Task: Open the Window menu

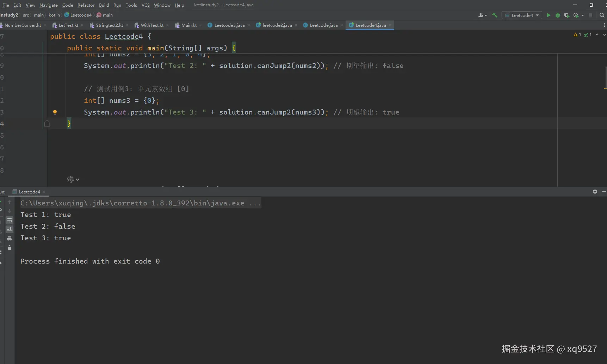Action: [162, 5]
